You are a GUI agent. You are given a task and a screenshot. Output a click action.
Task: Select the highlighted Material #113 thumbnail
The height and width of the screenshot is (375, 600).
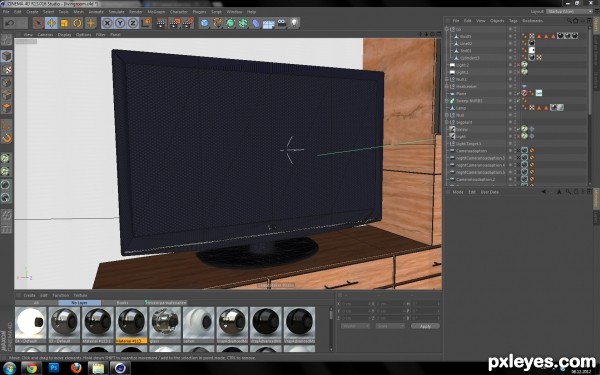[x=131, y=324]
